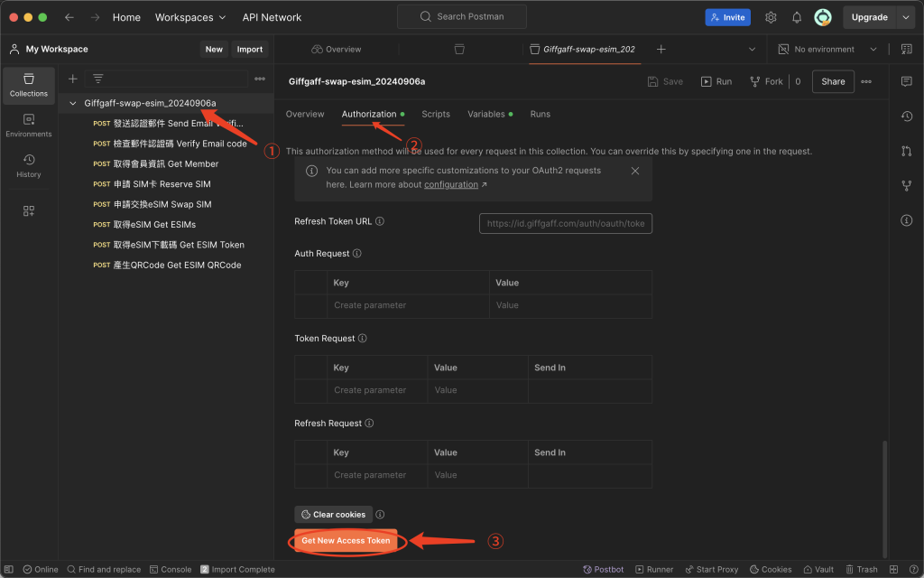Go to Home
924x578 pixels.
[x=126, y=17]
